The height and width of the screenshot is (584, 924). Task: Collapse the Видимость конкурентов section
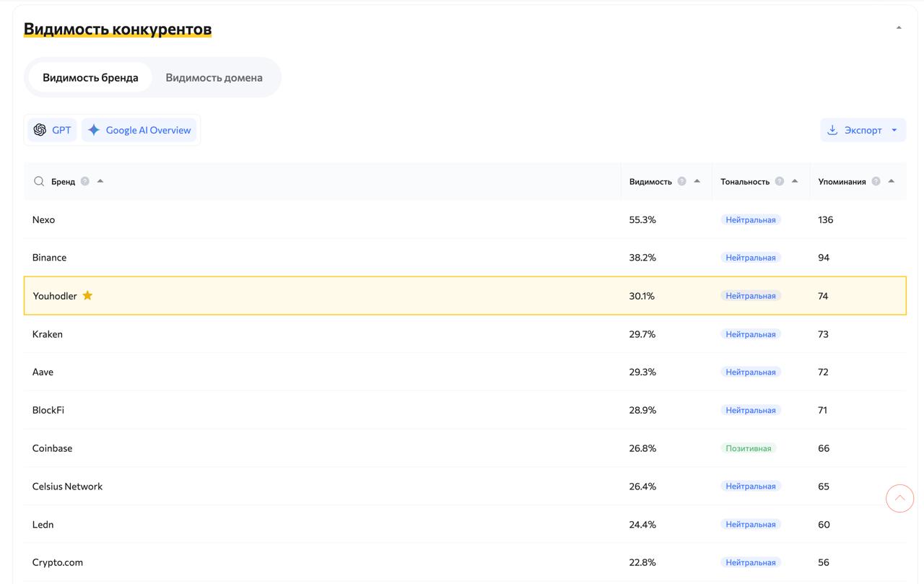(899, 27)
